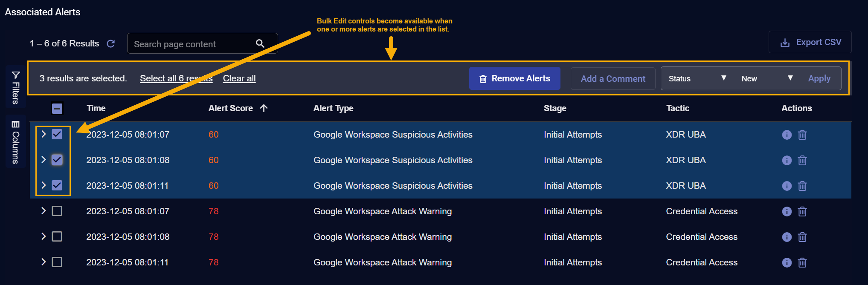Click the Export CSV button
Image resolution: width=868 pixels, height=285 pixels.
(810, 42)
